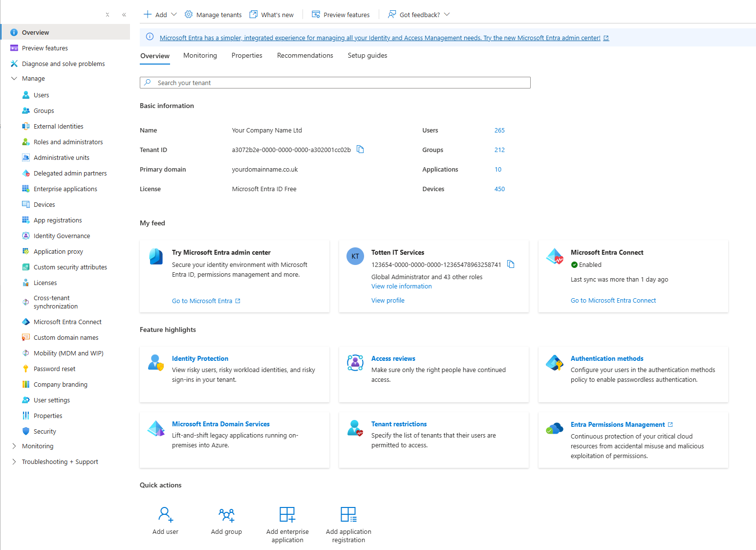The image size is (756, 550).
Task: Select Identity Governance in the sidebar
Action: coord(62,236)
